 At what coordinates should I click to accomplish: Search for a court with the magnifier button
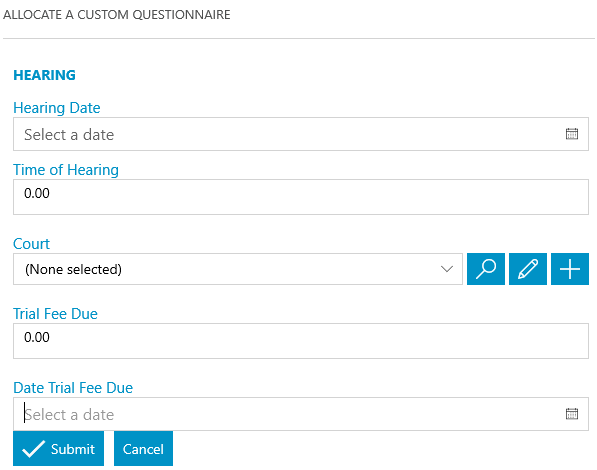(x=486, y=269)
